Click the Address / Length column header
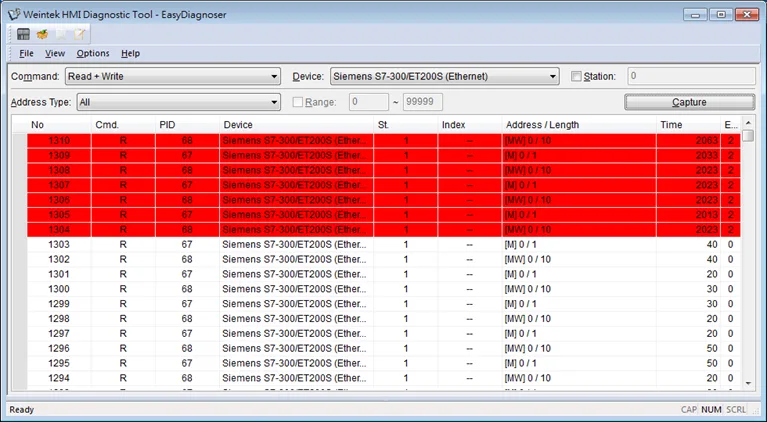The height and width of the screenshot is (422, 767). coord(579,125)
